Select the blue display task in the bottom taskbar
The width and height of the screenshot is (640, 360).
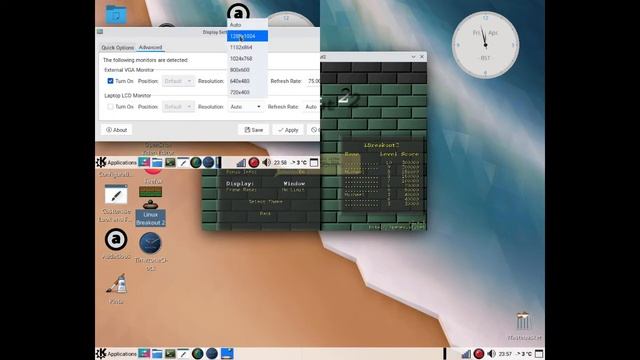(227, 353)
